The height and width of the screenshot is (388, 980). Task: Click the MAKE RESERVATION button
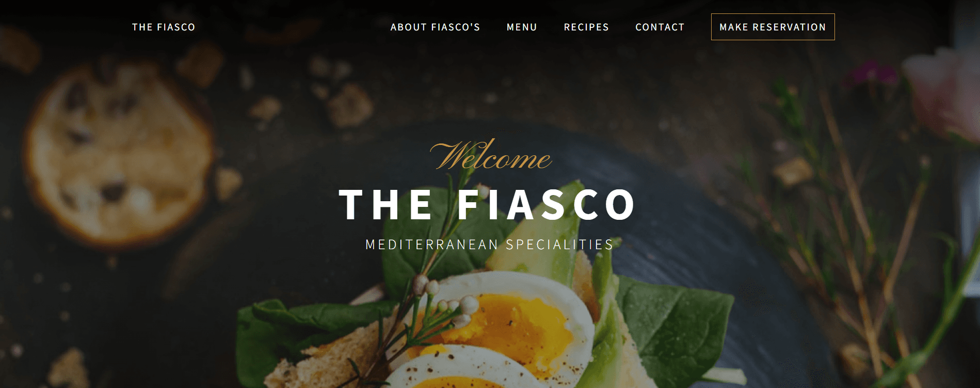point(773,27)
